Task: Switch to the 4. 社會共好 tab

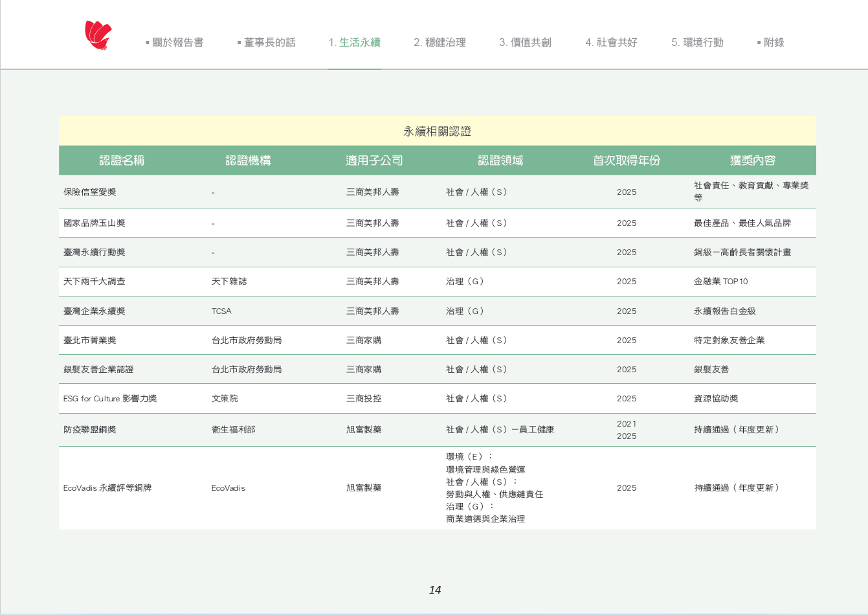Action: (x=612, y=43)
